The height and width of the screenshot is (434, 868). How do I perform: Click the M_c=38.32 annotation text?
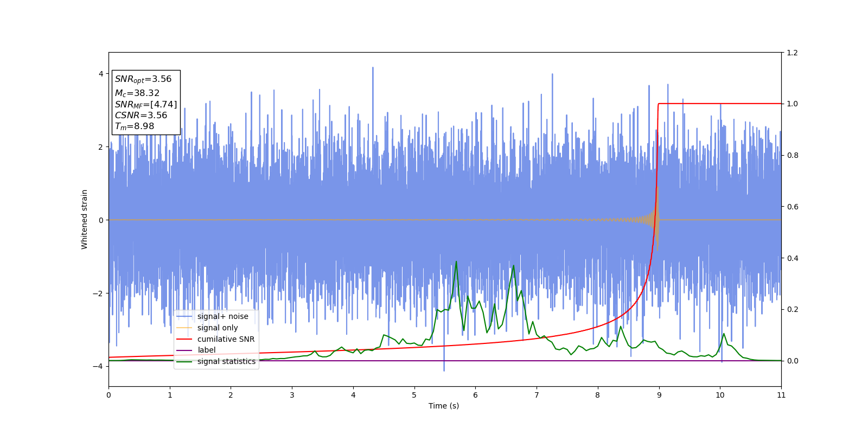point(137,93)
